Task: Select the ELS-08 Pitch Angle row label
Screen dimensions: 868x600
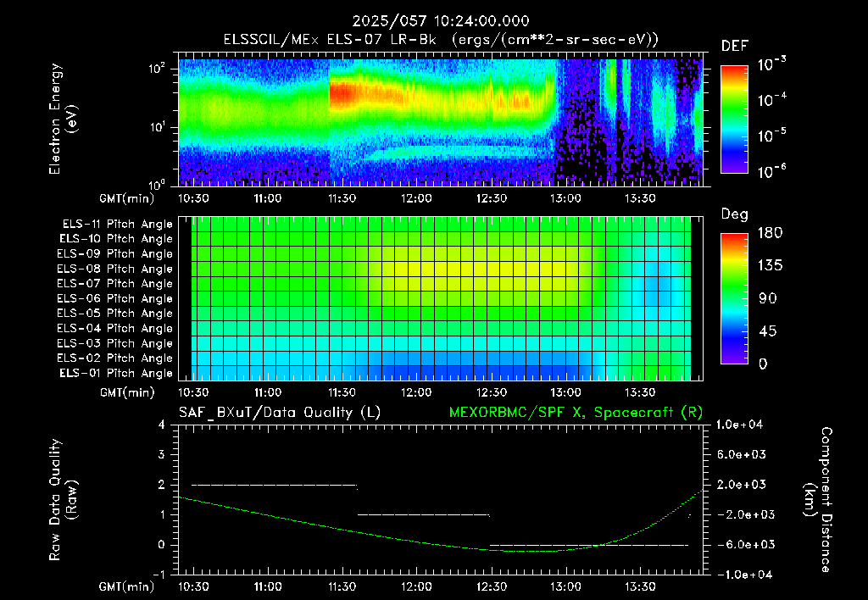Action: [114, 269]
